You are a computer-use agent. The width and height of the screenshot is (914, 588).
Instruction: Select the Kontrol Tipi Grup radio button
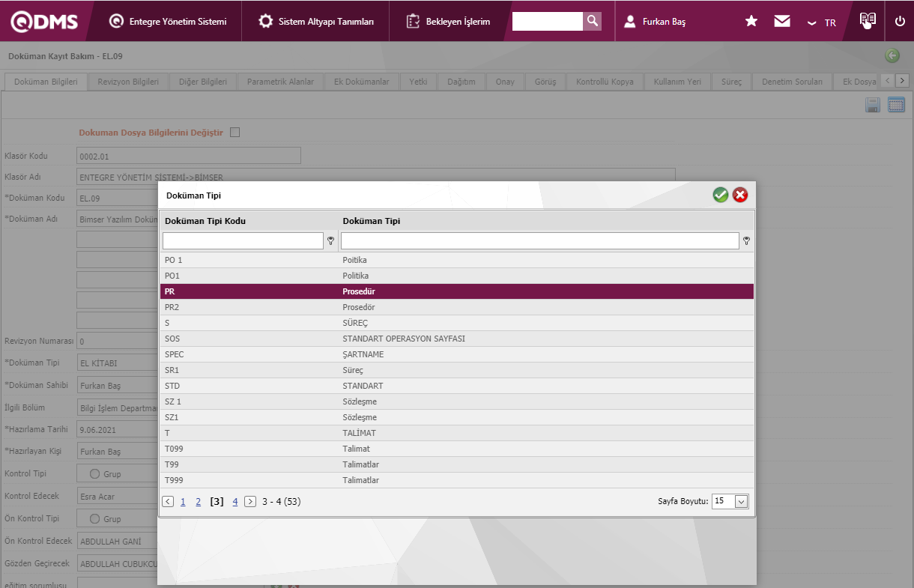pyautogui.click(x=95, y=473)
